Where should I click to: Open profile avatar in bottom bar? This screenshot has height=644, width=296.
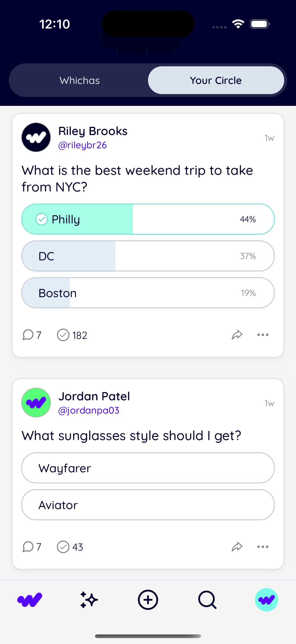point(266,600)
